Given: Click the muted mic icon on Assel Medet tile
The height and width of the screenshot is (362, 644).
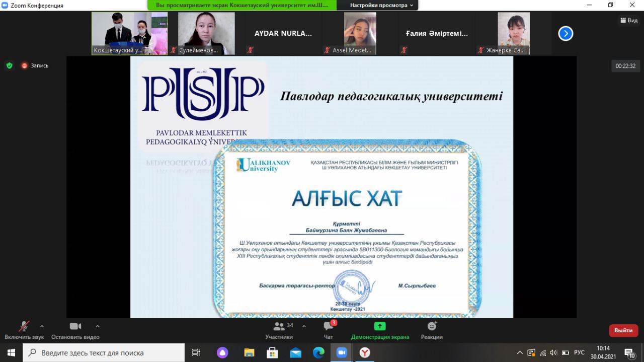Looking at the screenshot, I should pyautogui.click(x=328, y=50).
